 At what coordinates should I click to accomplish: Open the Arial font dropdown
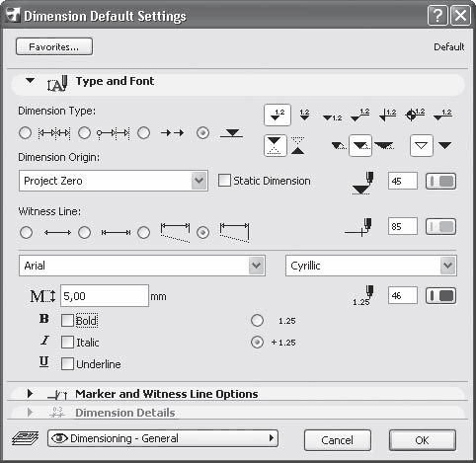(x=142, y=266)
